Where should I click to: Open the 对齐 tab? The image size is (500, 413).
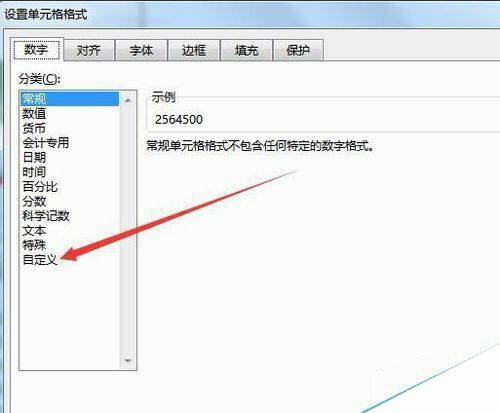pos(89,50)
